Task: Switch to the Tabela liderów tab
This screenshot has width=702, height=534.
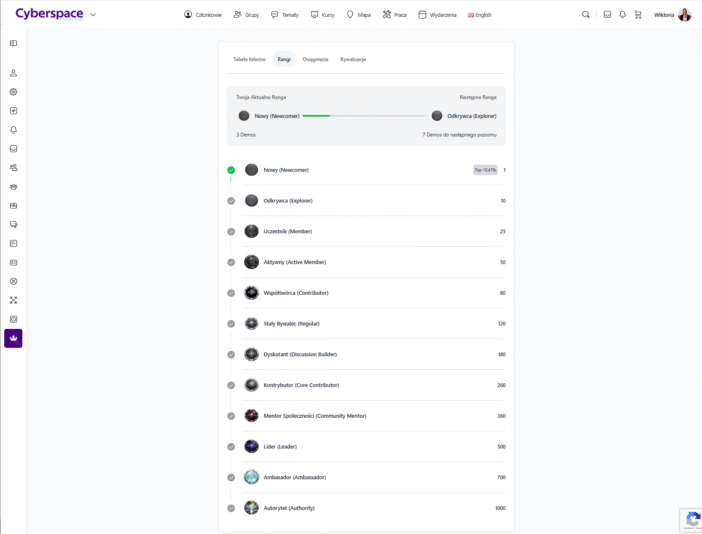Action: pos(249,59)
